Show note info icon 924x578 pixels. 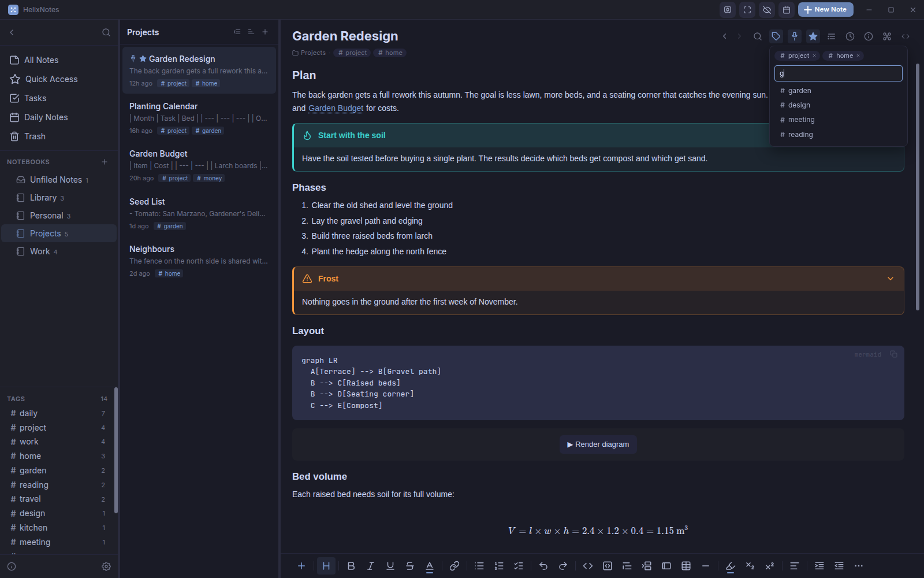(x=869, y=36)
